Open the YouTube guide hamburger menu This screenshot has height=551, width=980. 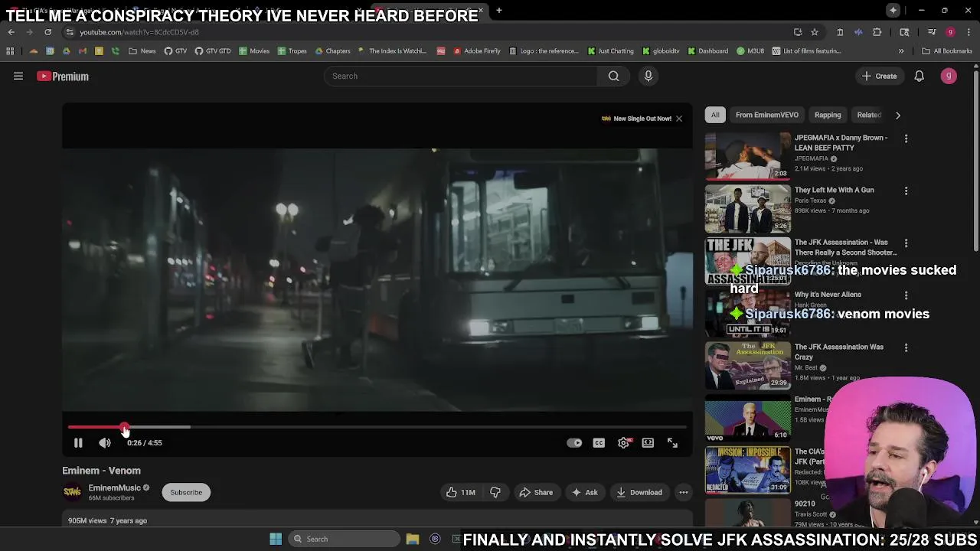(18, 76)
